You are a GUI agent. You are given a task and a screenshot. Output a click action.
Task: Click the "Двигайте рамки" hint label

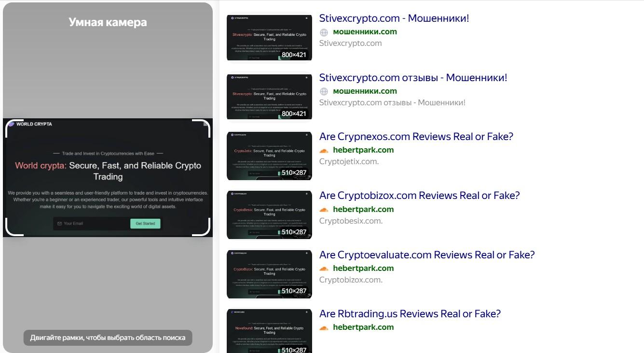(107, 338)
